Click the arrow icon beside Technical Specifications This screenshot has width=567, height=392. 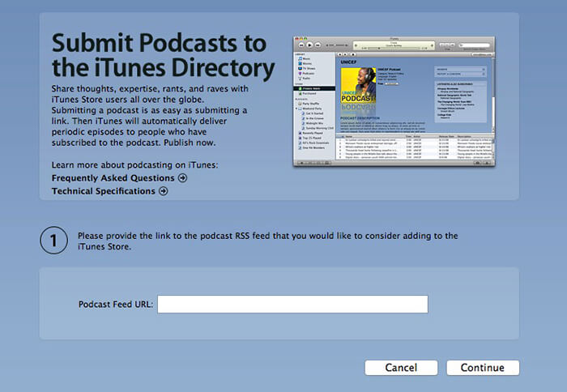click(164, 191)
